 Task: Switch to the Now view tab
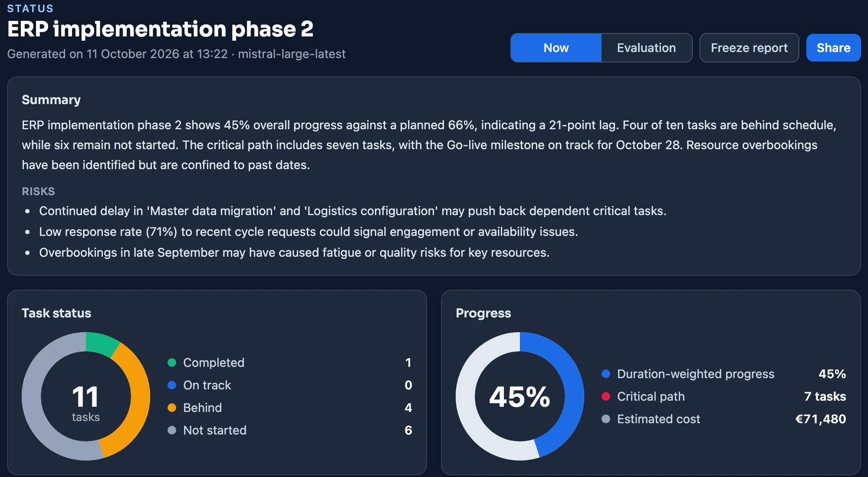(556, 48)
